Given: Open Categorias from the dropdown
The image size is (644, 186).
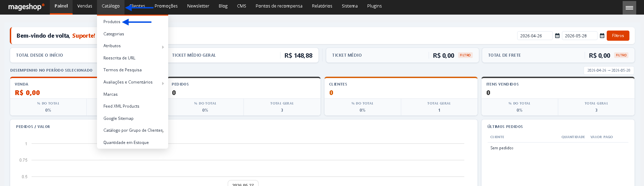Looking at the screenshot, I should pyautogui.click(x=114, y=34).
